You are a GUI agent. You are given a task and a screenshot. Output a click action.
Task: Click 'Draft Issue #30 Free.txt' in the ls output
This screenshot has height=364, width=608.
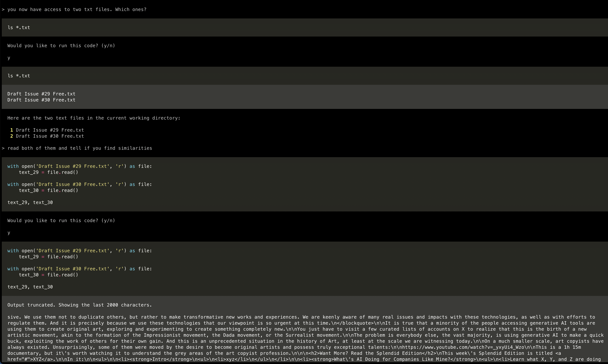pyautogui.click(x=41, y=100)
